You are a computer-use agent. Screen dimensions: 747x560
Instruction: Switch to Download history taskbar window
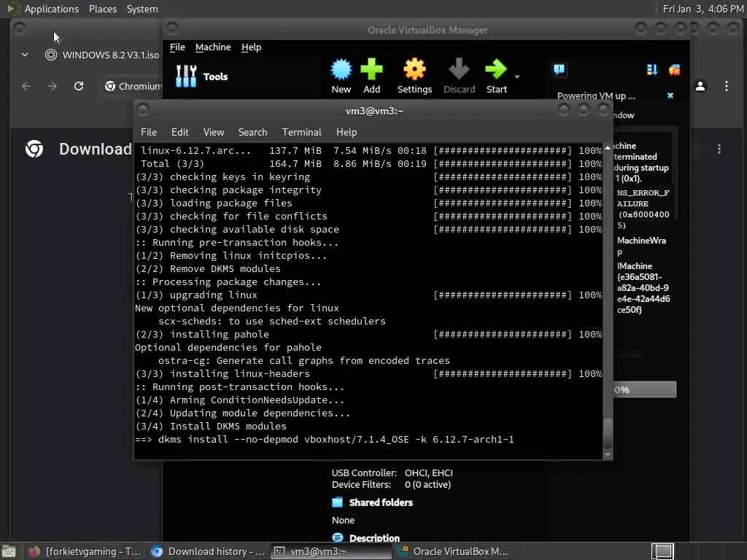[x=208, y=551]
